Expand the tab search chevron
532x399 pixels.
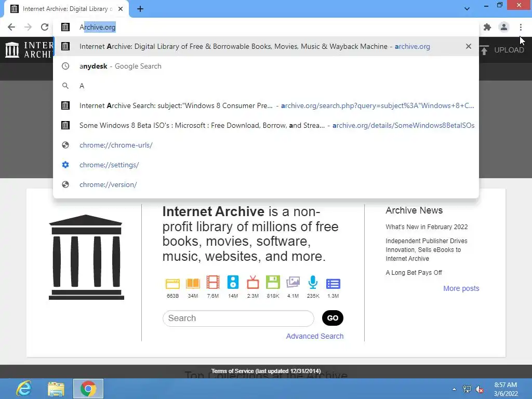click(467, 9)
